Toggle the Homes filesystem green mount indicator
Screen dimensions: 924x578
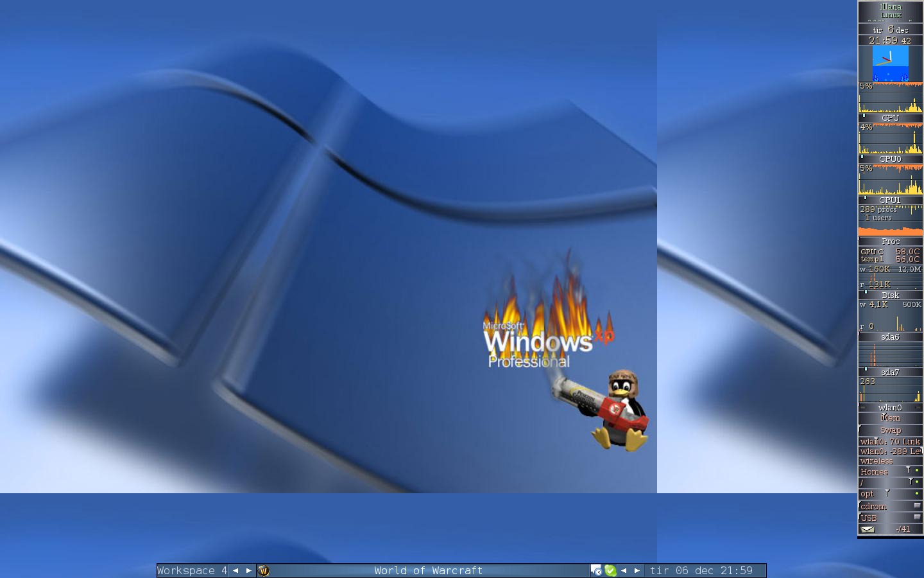point(917,471)
